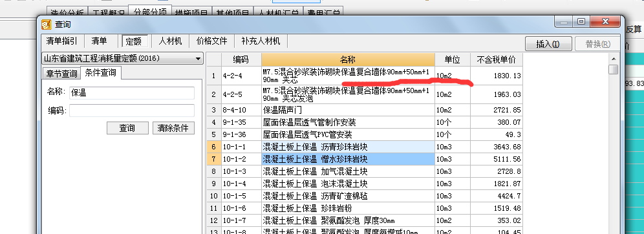Select 混凝土板上保温 珍珠岩粉 row
Image resolution: width=644 pixels, height=234 pixels.
tap(348, 209)
